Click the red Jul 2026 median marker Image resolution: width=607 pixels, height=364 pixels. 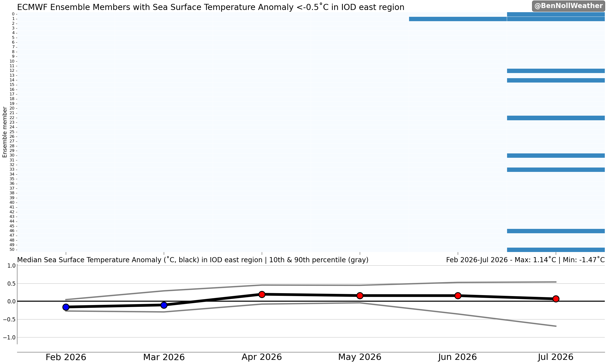pos(556,299)
